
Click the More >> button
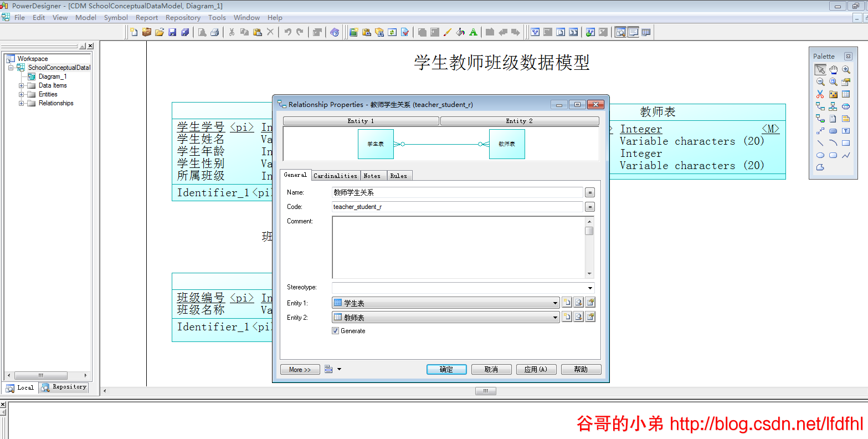click(300, 369)
